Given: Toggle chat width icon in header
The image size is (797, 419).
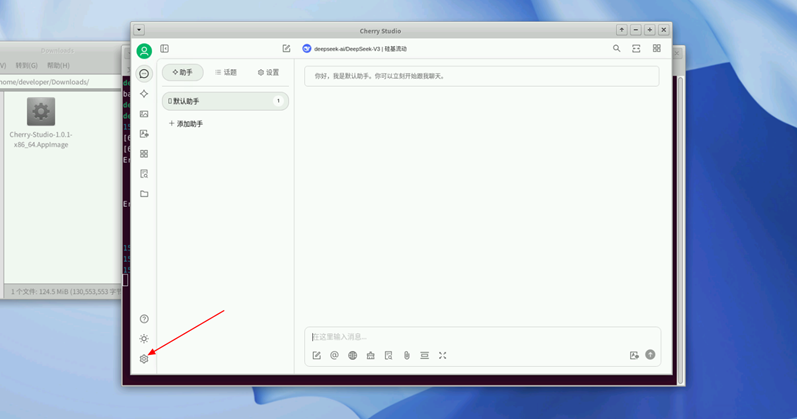Looking at the screenshot, I should (636, 49).
